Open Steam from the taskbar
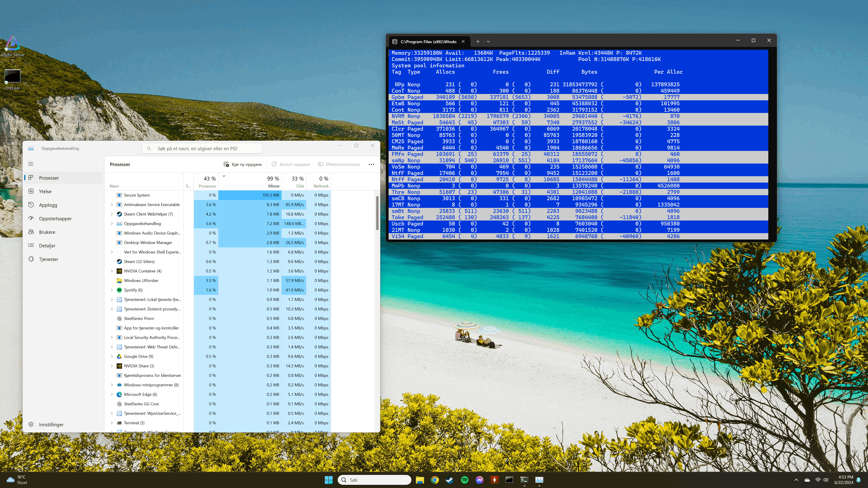This screenshot has height=488, width=868. point(450,480)
